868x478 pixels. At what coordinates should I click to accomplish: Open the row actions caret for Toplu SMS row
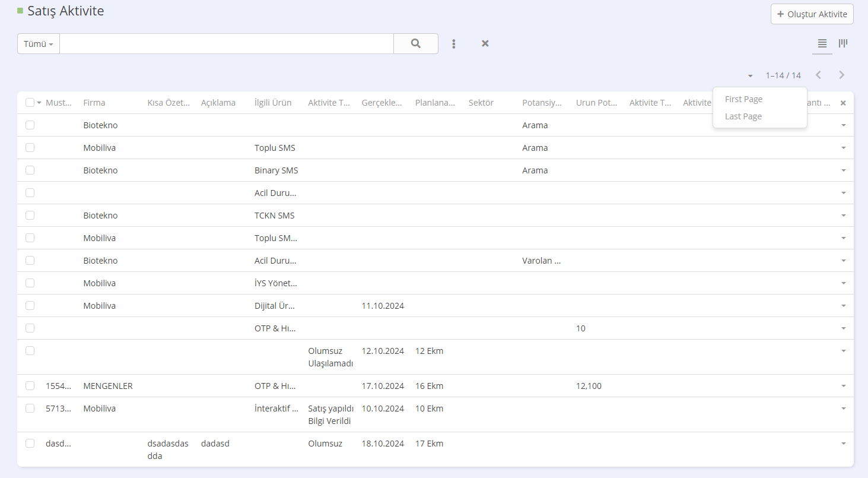point(843,148)
